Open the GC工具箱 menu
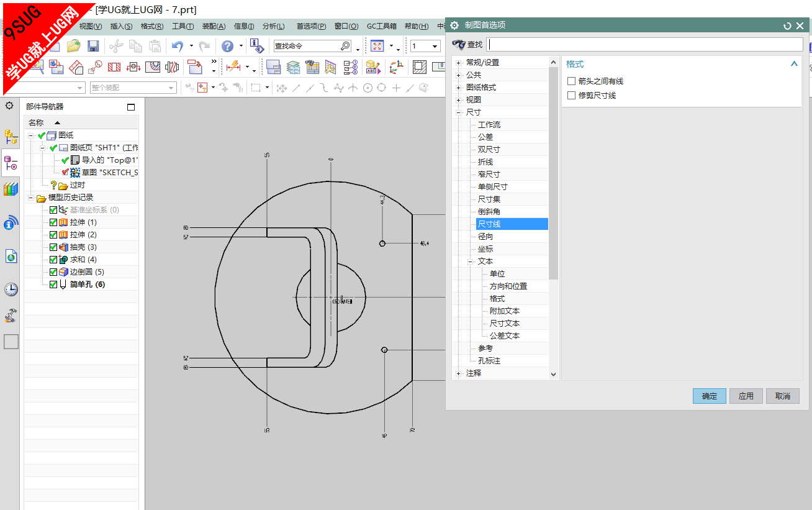The width and height of the screenshot is (812, 510). pyautogui.click(x=381, y=26)
